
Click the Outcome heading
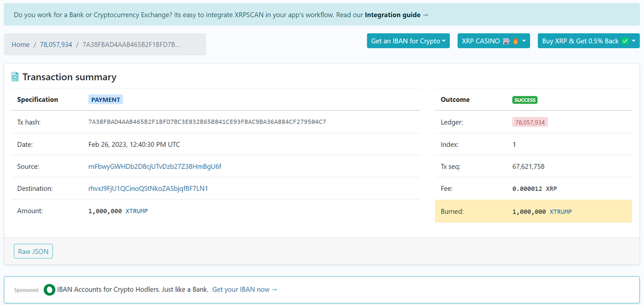455,100
